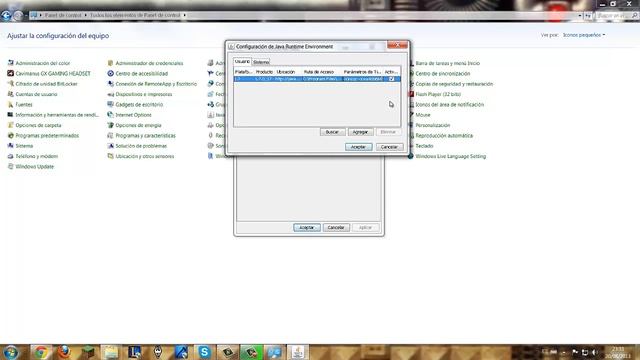Go back with the navigation arrow
The height and width of the screenshot is (360, 640).
click(6, 16)
